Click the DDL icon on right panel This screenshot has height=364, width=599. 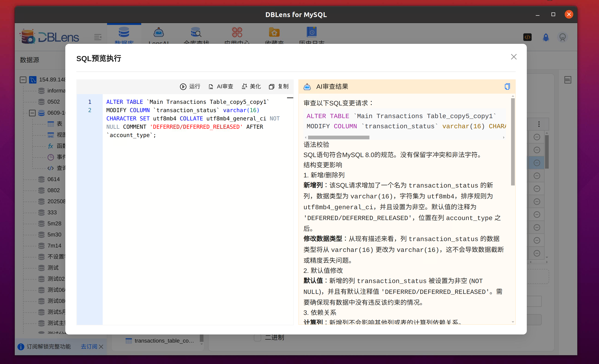[x=568, y=80]
